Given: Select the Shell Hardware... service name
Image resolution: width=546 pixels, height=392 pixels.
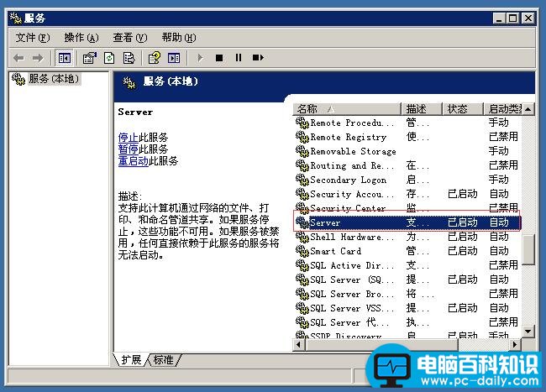Looking at the screenshot, I should tap(352, 237).
